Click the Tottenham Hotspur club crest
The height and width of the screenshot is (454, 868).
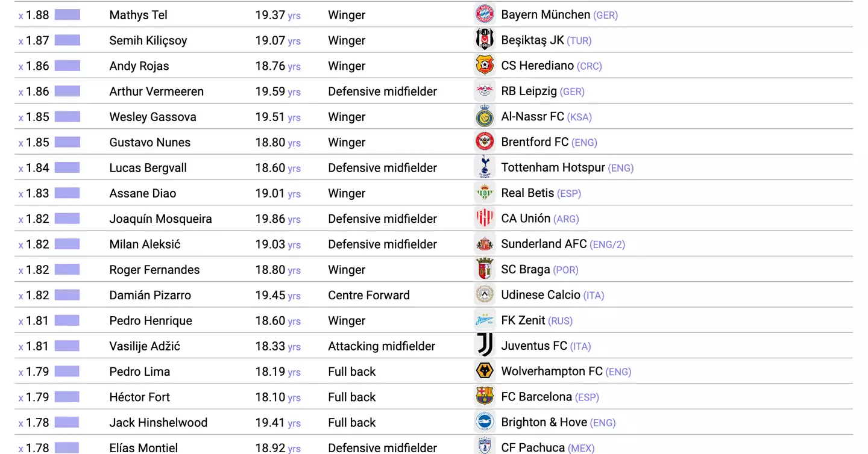click(x=485, y=167)
